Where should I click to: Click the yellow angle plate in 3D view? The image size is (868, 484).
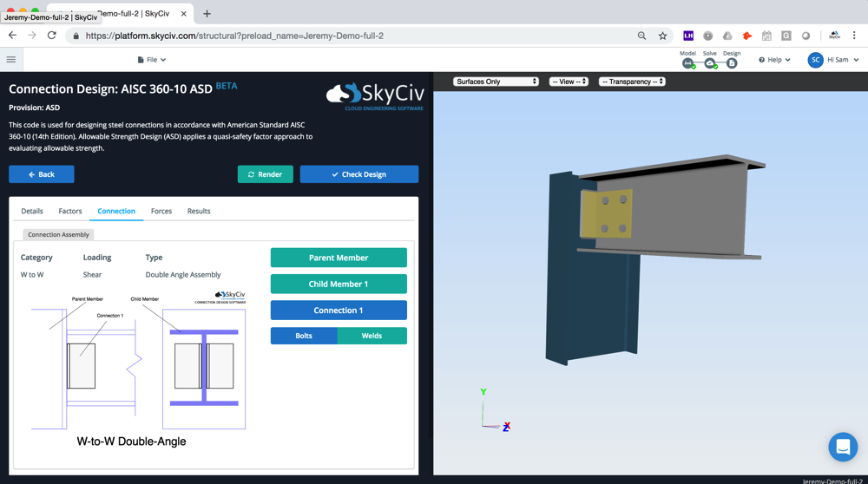[x=606, y=213]
